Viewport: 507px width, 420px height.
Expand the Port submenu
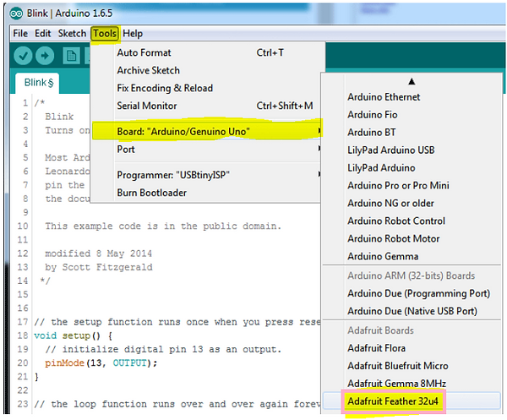click(207, 149)
